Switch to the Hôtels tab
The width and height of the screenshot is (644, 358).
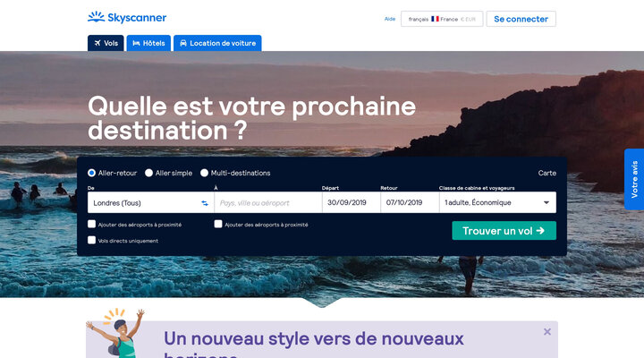pyautogui.click(x=148, y=43)
